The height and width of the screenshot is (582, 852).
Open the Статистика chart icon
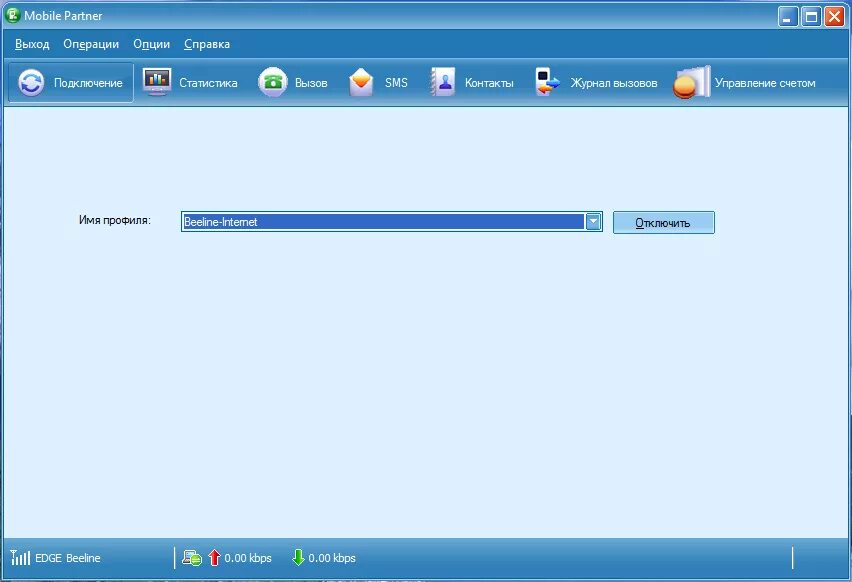tap(157, 83)
